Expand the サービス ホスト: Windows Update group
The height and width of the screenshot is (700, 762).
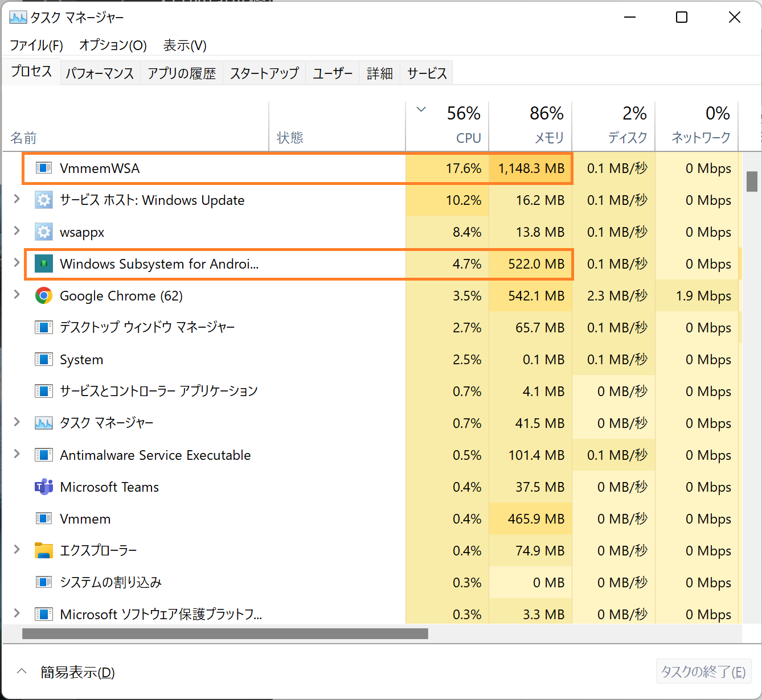[17, 199]
